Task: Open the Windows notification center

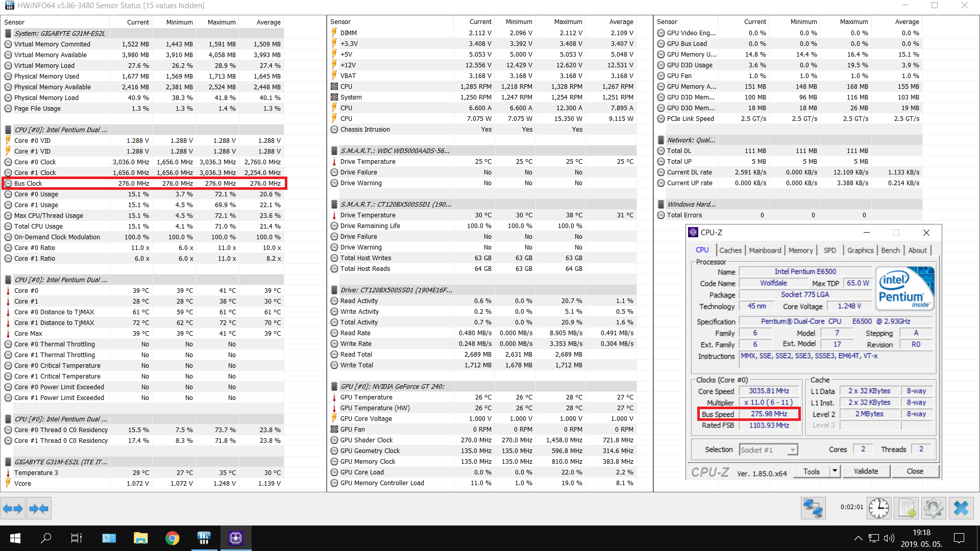Action: (x=959, y=538)
